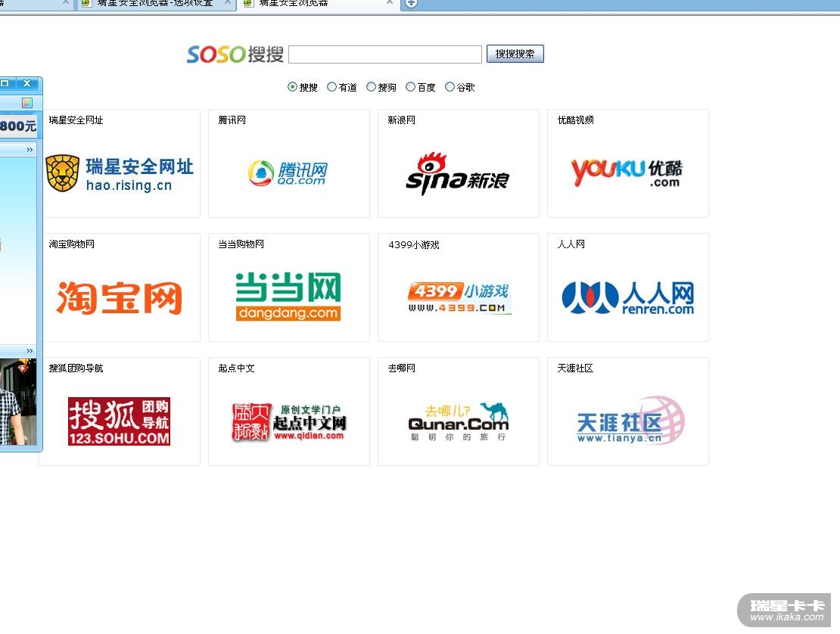Focus the SOSO search input field
The width and height of the screenshot is (840, 634).
385,54
